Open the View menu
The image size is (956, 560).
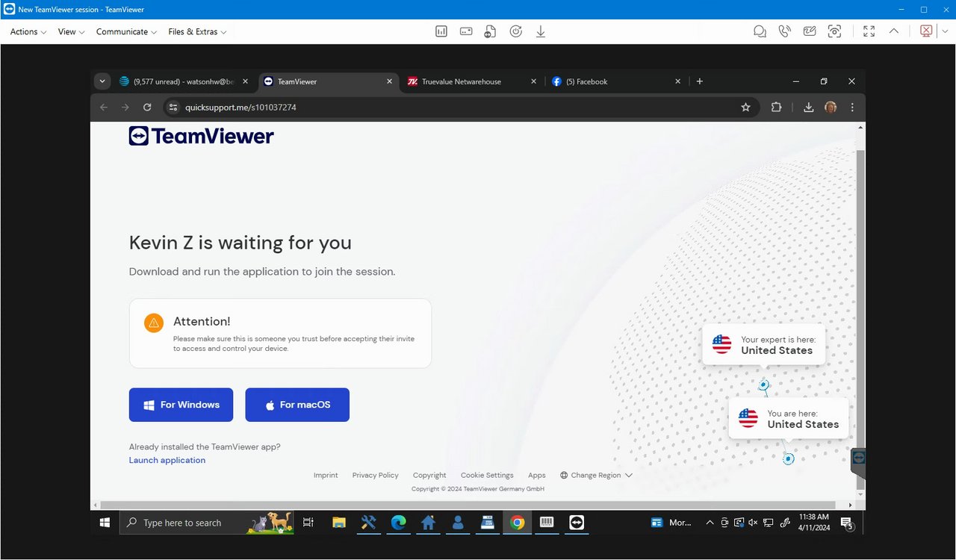72,31
